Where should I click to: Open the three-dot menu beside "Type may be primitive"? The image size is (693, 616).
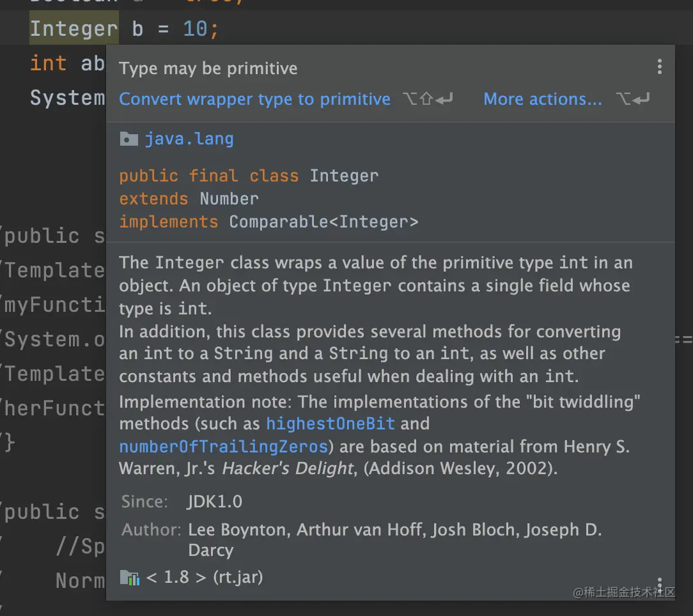click(659, 67)
